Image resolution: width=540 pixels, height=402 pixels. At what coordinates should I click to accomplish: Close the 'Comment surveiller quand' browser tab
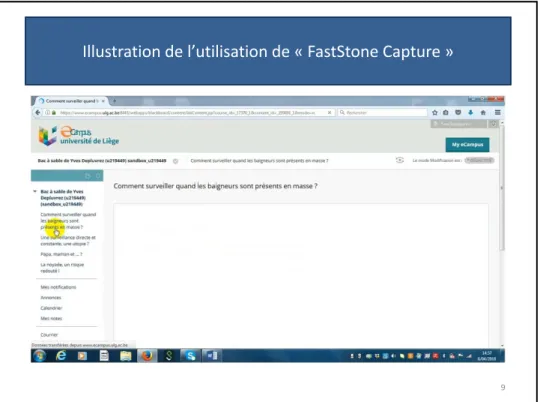pyautogui.click(x=103, y=101)
